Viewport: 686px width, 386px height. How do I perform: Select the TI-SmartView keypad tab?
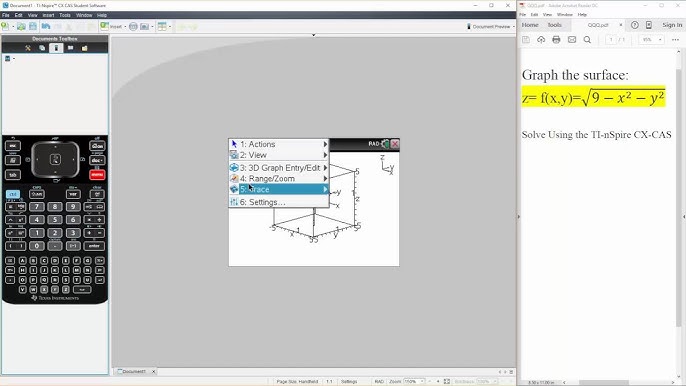[56, 48]
